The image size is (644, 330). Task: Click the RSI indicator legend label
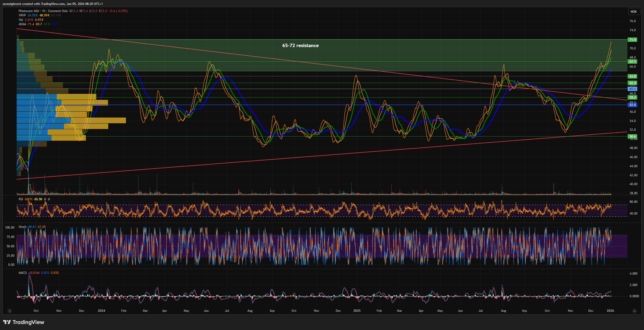[21, 199]
